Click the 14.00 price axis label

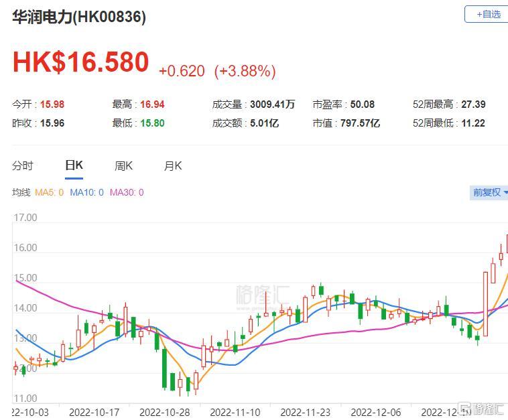[x=25, y=308]
